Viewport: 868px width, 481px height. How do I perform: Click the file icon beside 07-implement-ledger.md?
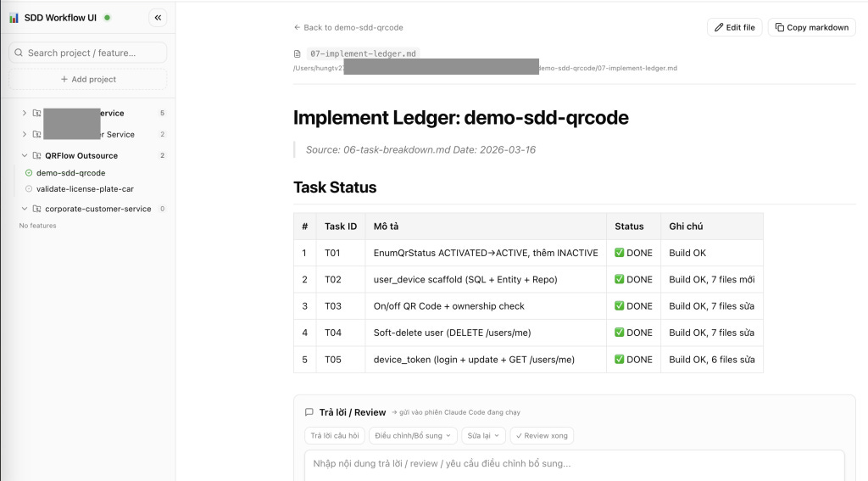298,53
